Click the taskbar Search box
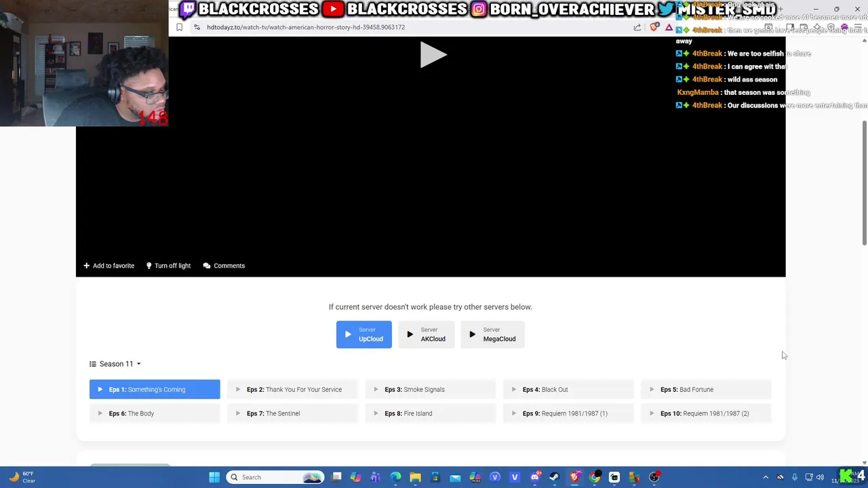The image size is (868, 488). tap(275, 477)
